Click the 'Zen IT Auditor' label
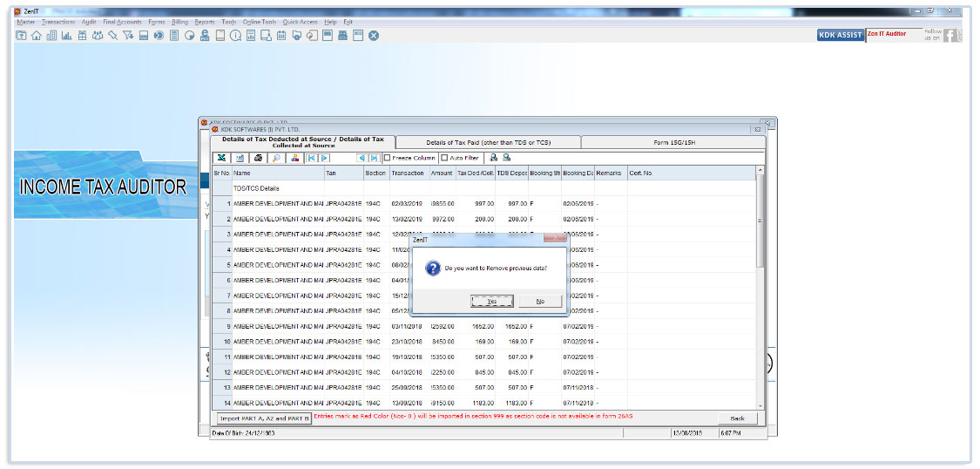Image resolution: width=980 pixels, height=469 pixels. pyautogui.click(x=886, y=34)
